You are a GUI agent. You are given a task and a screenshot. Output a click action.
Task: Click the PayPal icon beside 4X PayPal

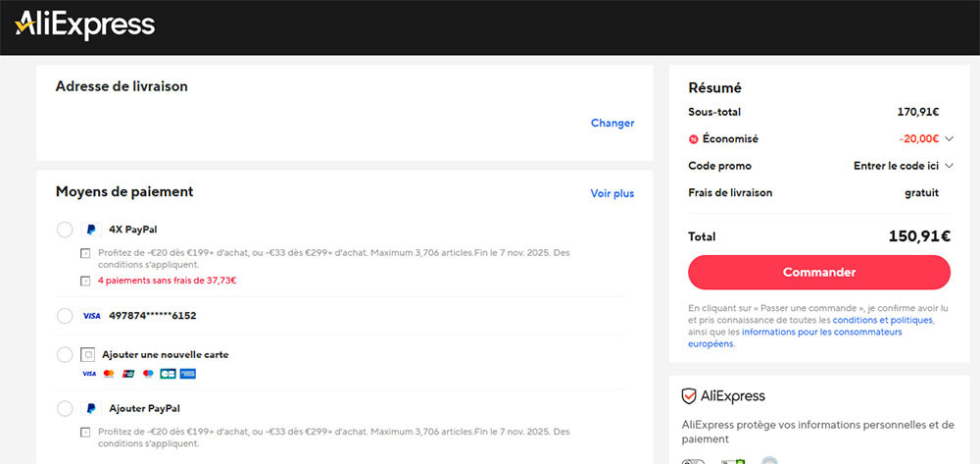pyautogui.click(x=91, y=230)
